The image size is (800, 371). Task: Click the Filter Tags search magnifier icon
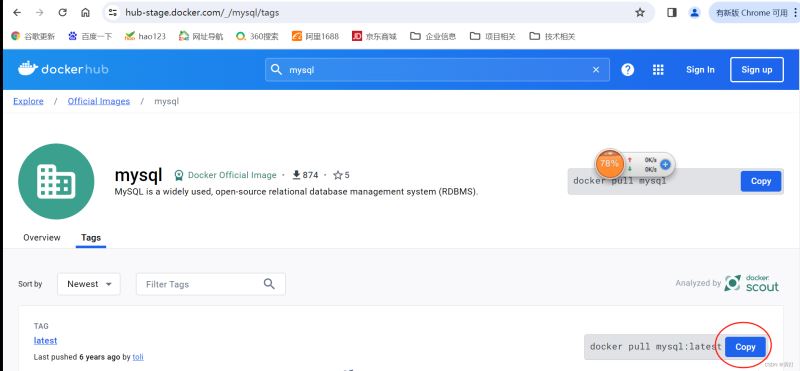(269, 284)
